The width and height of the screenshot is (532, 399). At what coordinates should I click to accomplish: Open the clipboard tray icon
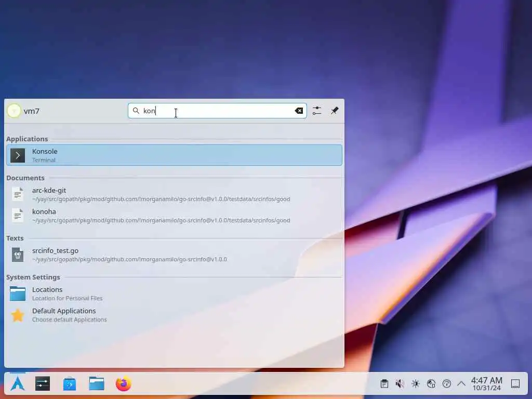click(x=384, y=384)
